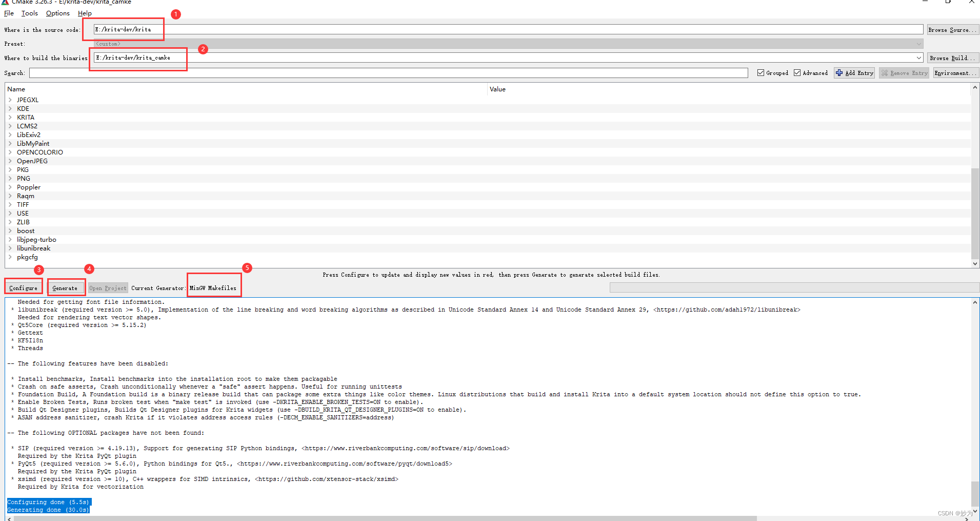
Task: Expand the libunibreak group
Action: point(10,248)
